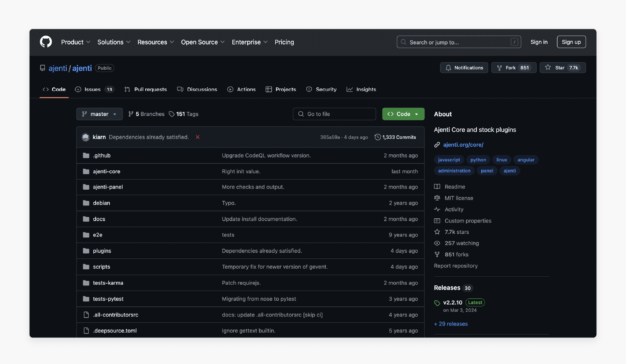Open the plugins folder name
This screenshot has width=626, height=364.
[102, 251]
